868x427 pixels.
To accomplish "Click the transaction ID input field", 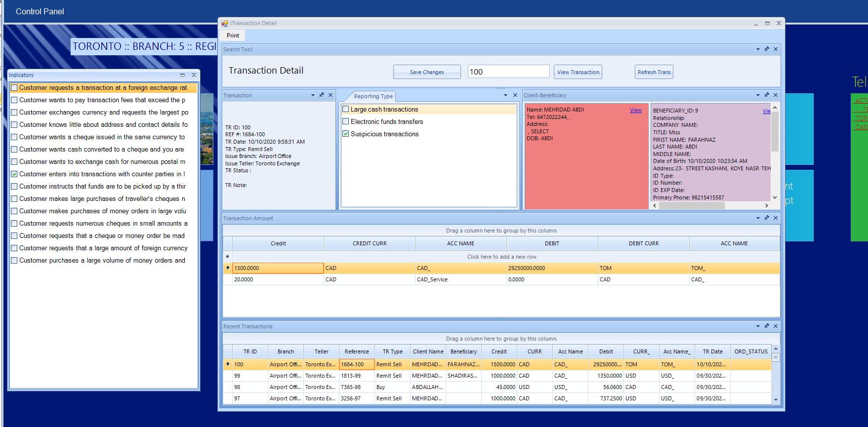I will [x=508, y=72].
